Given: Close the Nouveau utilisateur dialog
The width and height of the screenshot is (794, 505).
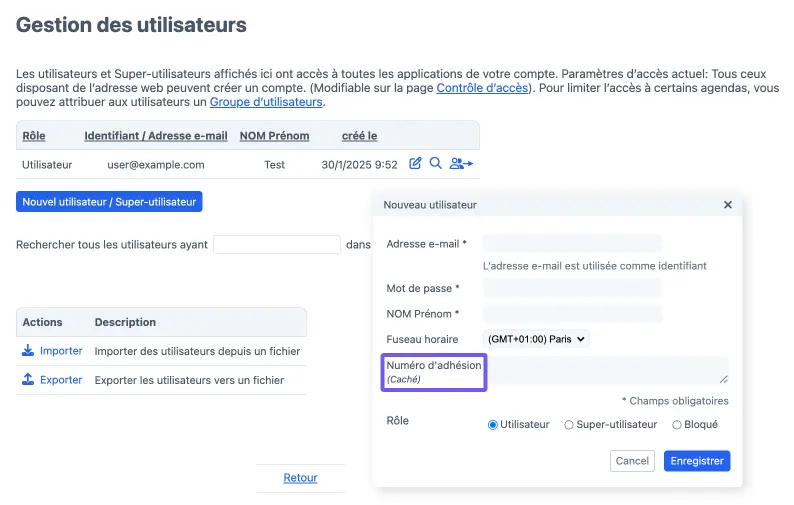Looking at the screenshot, I should tap(727, 205).
